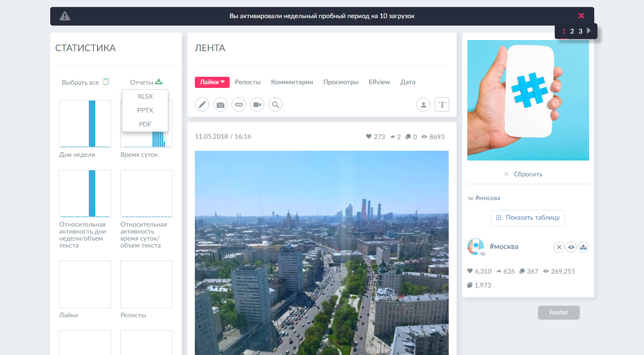The height and width of the screenshot is (355, 644).
Task: Sort the feed by Репосты
Action: [x=248, y=82]
